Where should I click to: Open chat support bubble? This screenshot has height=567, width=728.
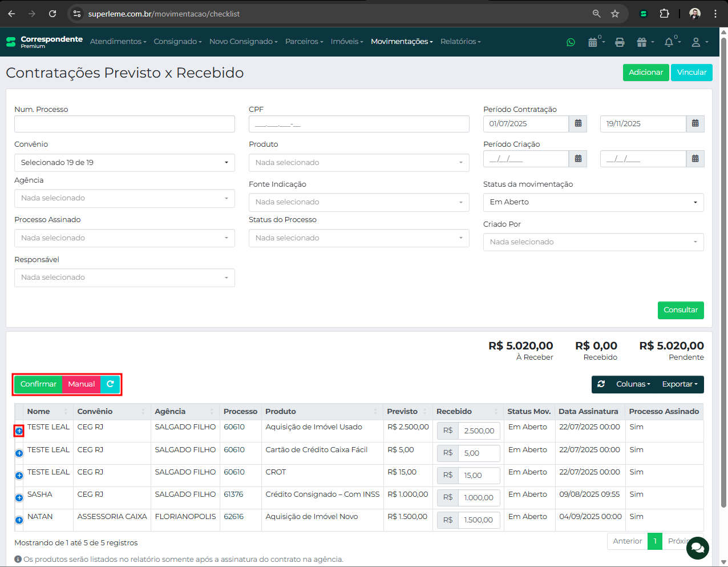(x=697, y=548)
